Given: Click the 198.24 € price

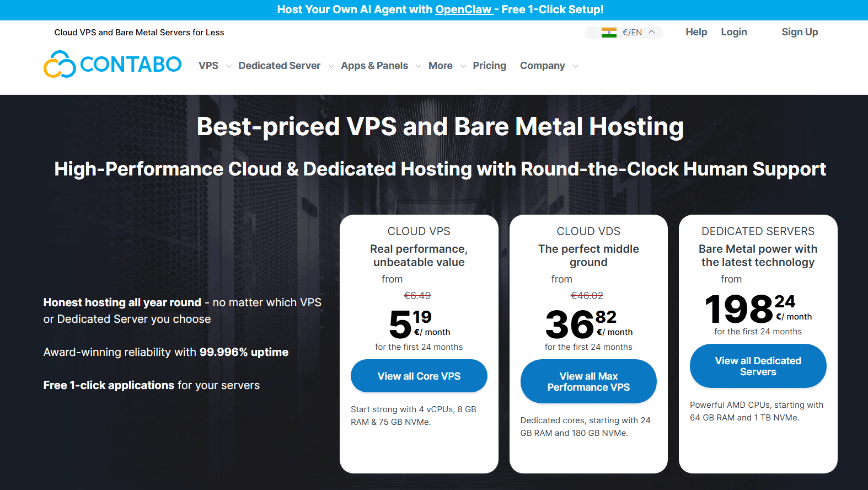Looking at the screenshot, I should 758,309.
